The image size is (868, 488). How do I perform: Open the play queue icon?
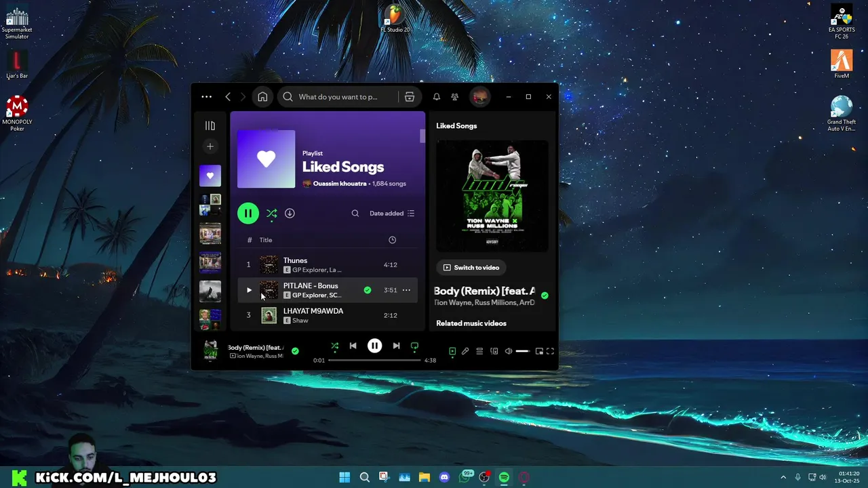click(479, 351)
